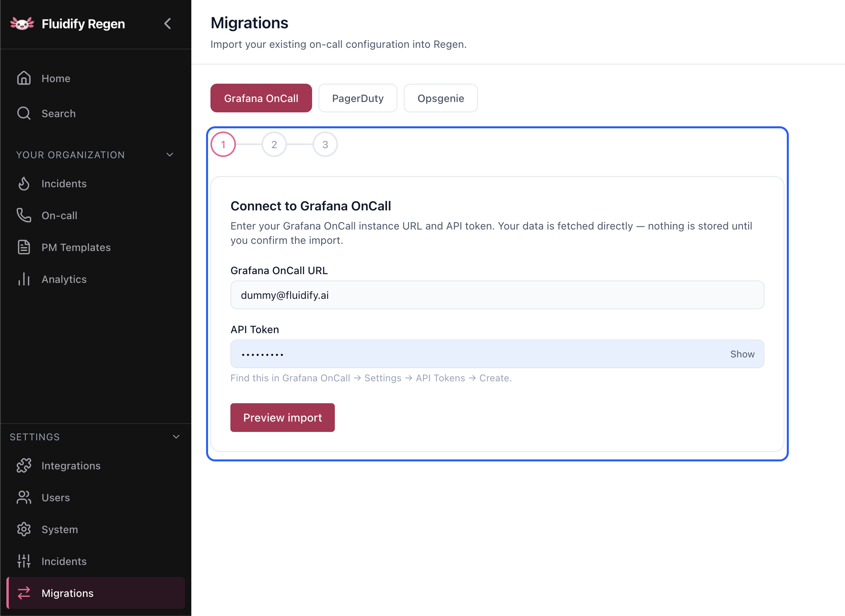This screenshot has height=616, width=845.
Task: Click the sliders icon beside settings Incidents
Action: click(x=24, y=561)
